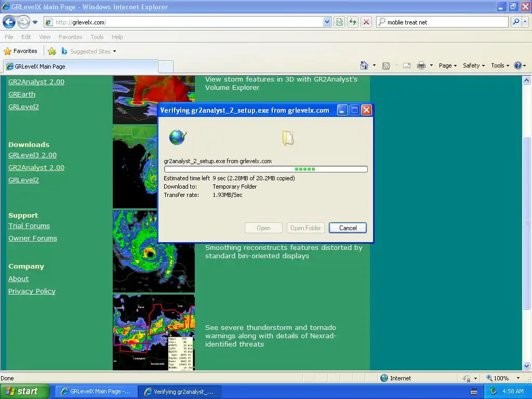Viewport: 532px width, 399px height.
Task: Click the Compatibility View icon
Action: [339, 22]
